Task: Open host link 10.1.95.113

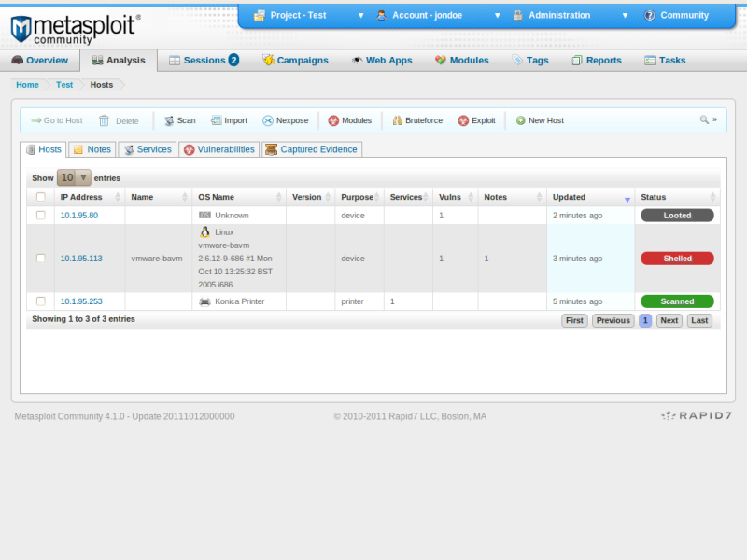Action: [81, 259]
